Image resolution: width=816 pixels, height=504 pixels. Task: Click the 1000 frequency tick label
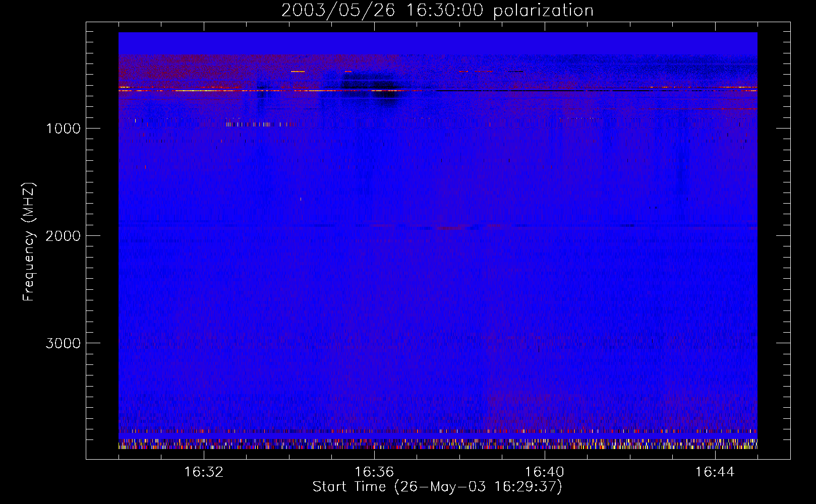tap(64, 129)
